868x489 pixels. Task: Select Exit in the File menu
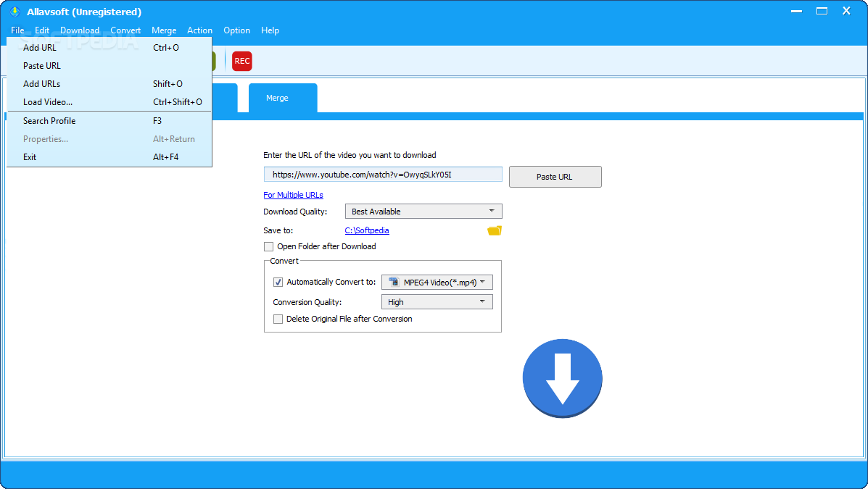109,157
